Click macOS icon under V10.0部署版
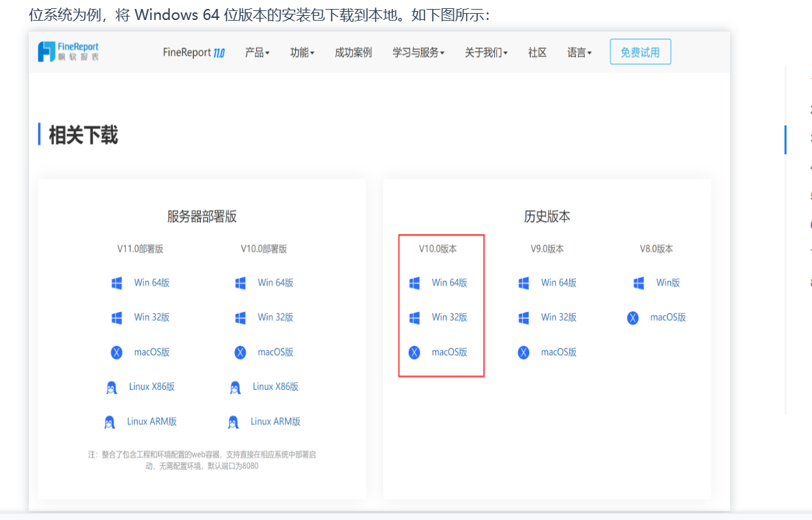This screenshot has width=812, height=520. coord(240,353)
